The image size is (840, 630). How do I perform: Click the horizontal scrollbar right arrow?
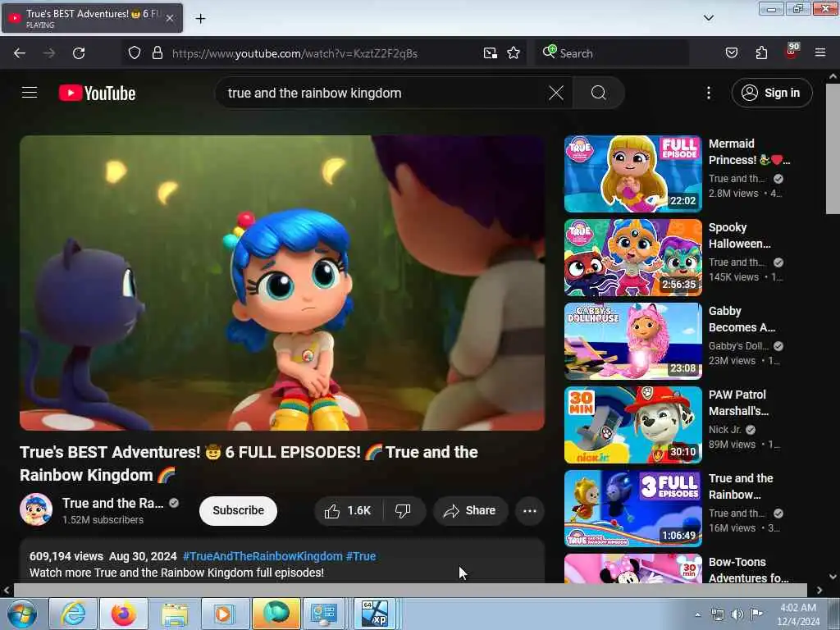[x=819, y=591]
